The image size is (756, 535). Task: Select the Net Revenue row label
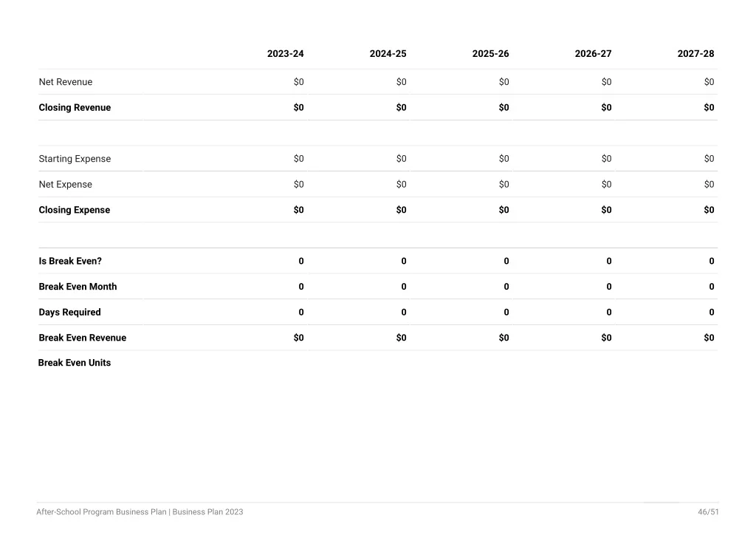[x=66, y=82]
